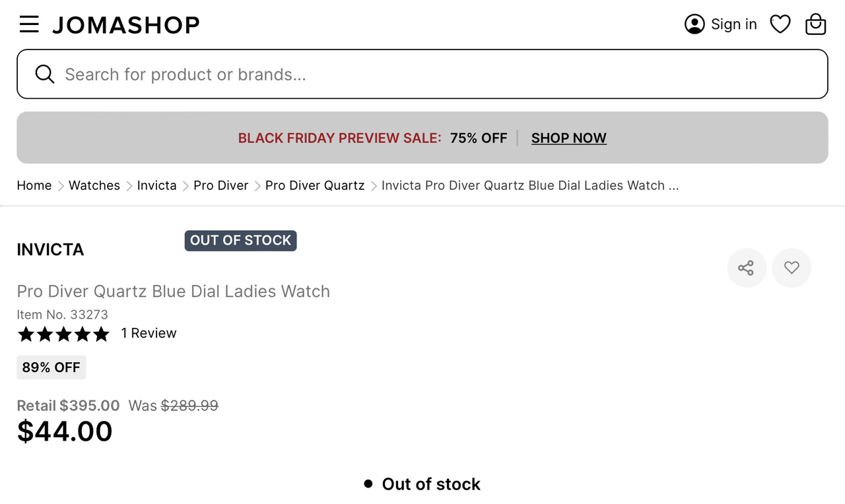
Task: Select the Pro Diver breadcrumb
Action: [220, 185]
